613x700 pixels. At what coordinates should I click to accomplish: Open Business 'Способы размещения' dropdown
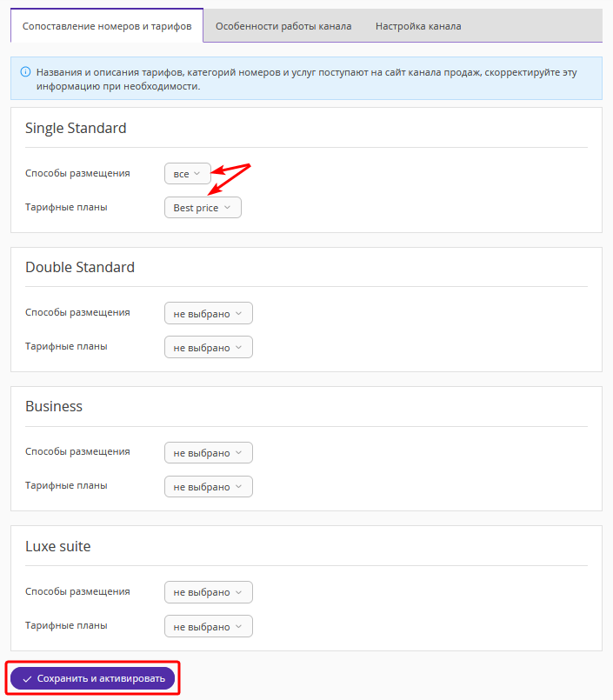(x=209, y=453)
